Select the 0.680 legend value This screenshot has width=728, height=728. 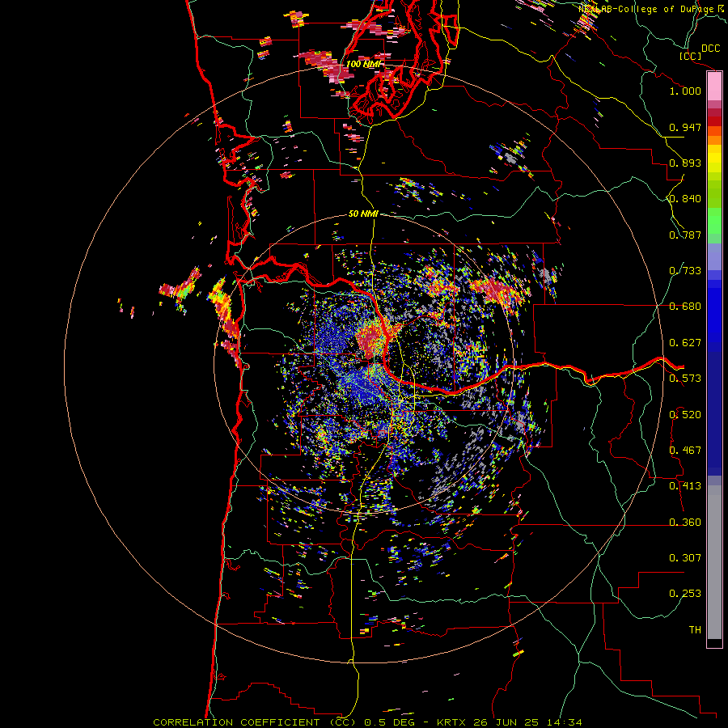(685, 307)
